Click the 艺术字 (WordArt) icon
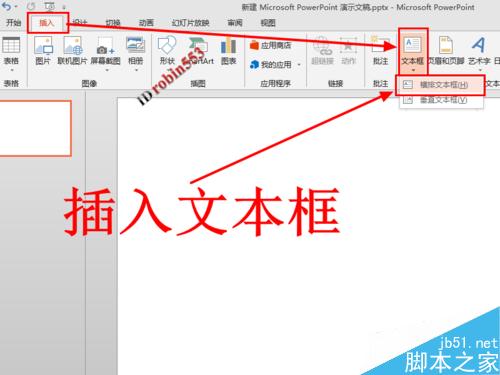500x375 pixels. 479,45
